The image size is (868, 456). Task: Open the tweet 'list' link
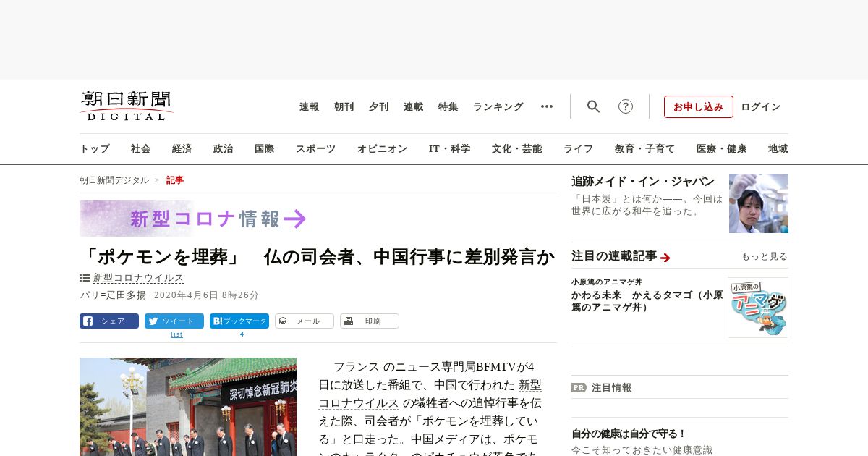click(x=176, y=334)
